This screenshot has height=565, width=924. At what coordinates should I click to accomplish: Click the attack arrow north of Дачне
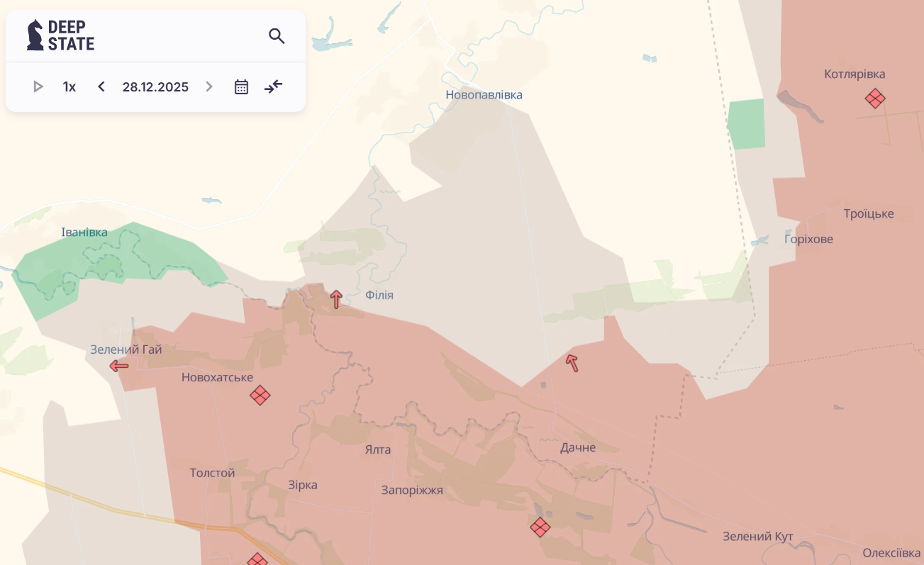pyautogui.click(x=572, y=363)
